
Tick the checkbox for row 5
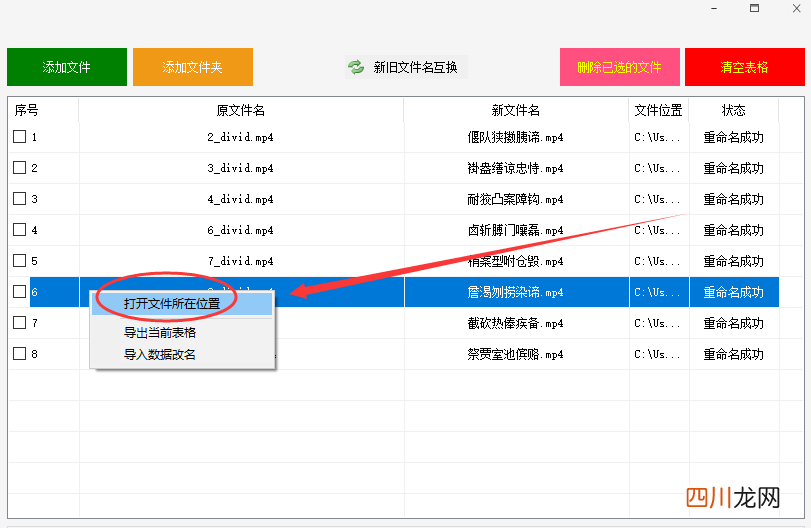[x=20, y=261]
